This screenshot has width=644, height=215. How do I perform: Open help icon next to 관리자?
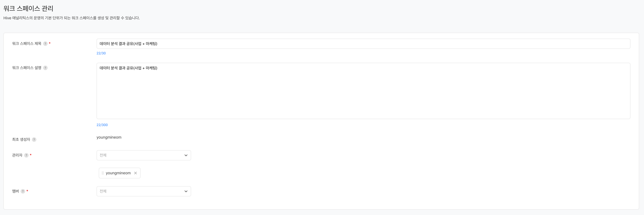[26, 155]
